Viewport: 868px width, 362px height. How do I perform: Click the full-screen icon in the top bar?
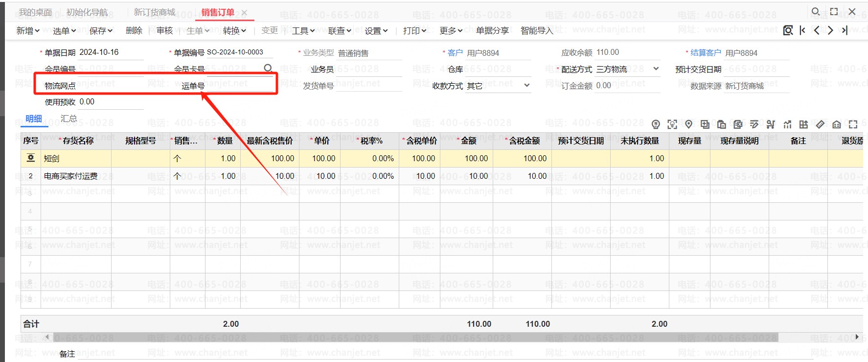coord(834,11)
